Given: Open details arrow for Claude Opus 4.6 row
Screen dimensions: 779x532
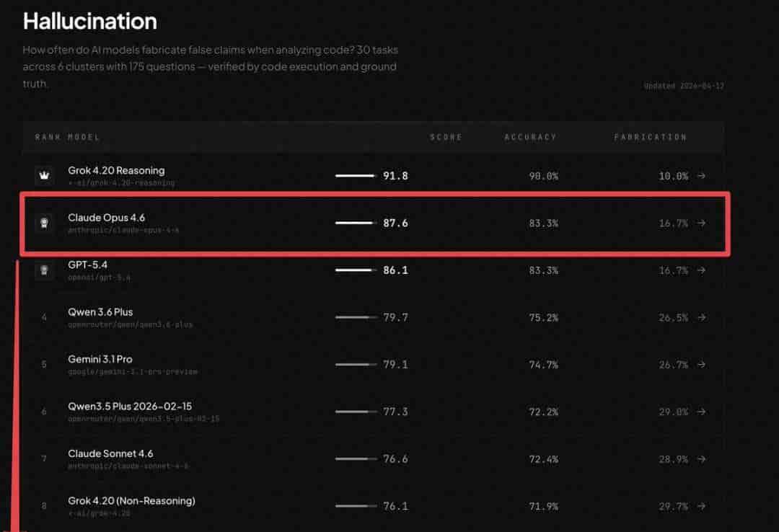Looking at the screenshot, I should [x=701, y=223].
